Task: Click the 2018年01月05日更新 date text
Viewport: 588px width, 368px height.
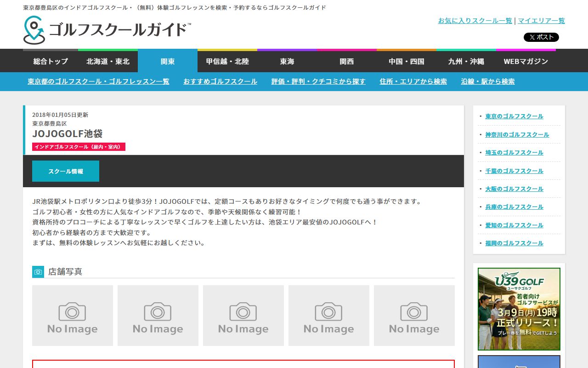Action: tap(60, 115)
